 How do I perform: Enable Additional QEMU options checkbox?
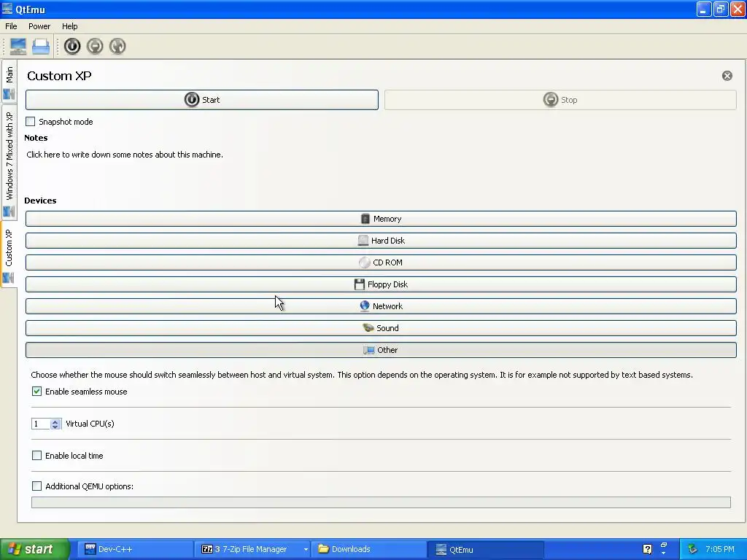point(36,486)
